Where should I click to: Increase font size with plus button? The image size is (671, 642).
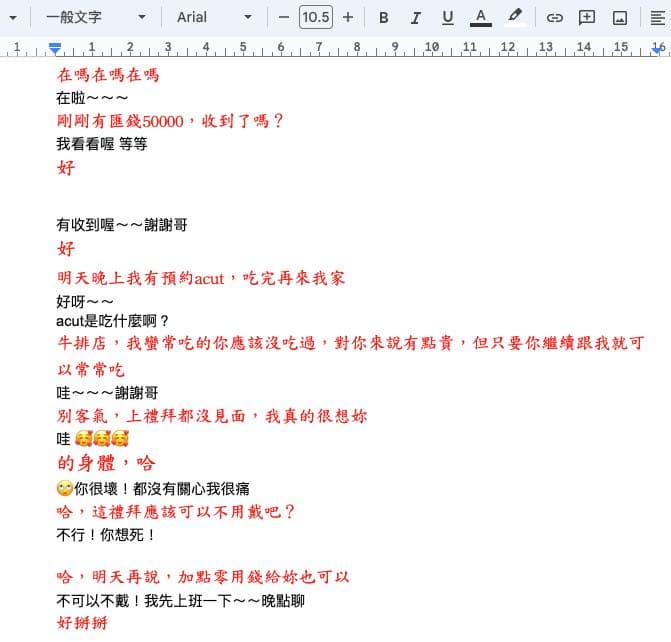click(x=348, y=18)
